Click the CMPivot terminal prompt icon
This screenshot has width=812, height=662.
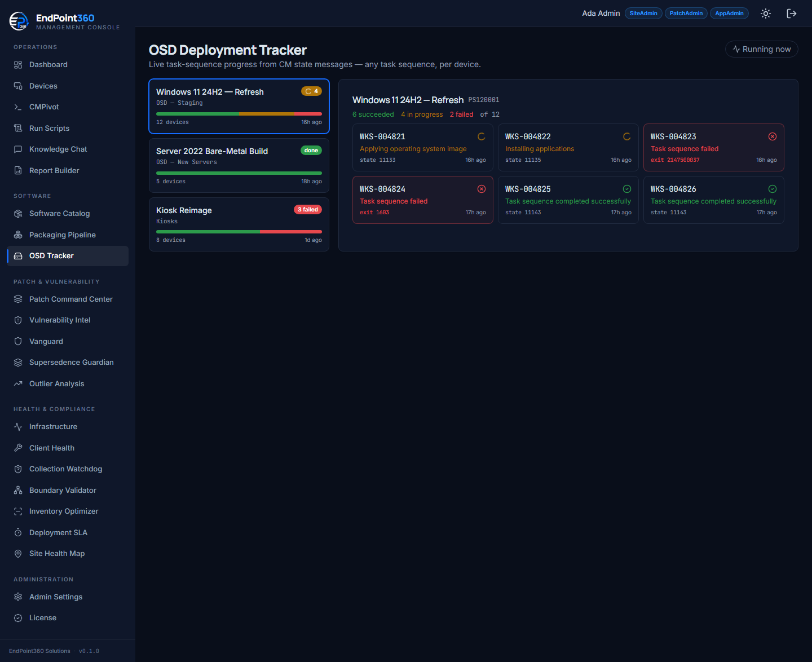(18, 107)
